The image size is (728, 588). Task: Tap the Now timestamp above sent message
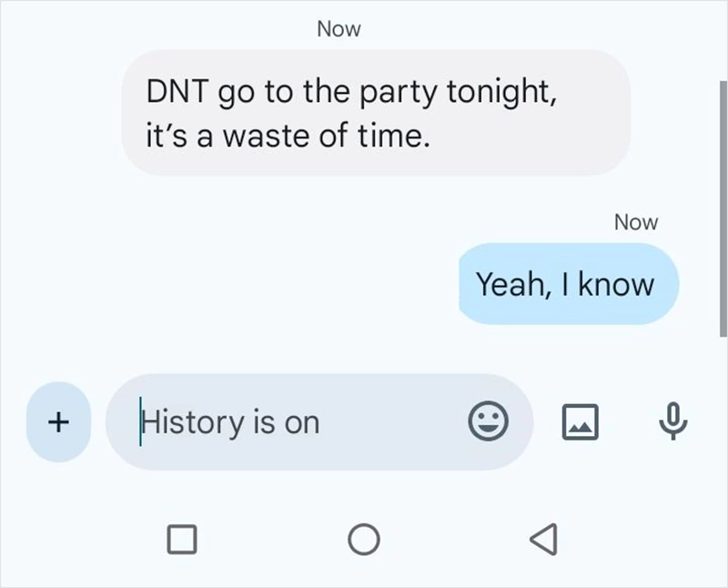pos(637,221)
